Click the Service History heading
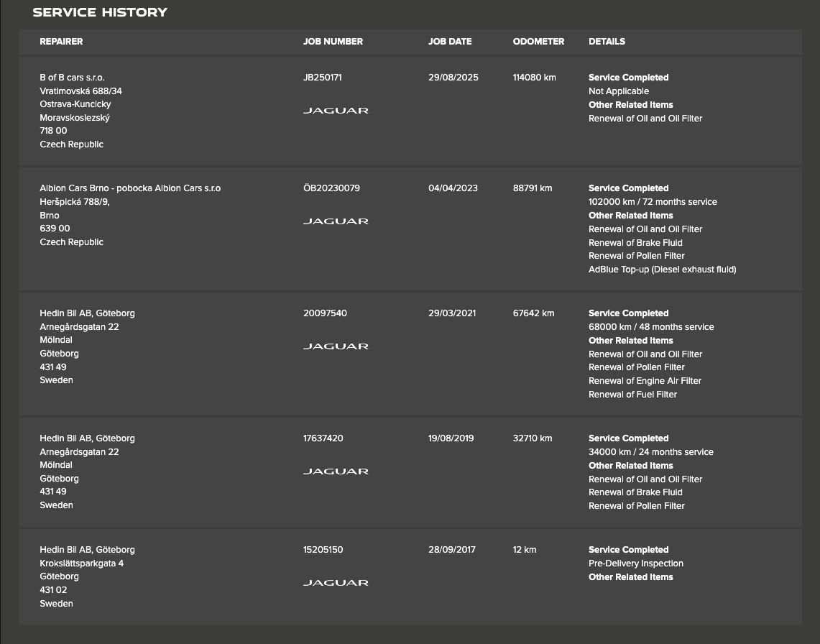The width and height of the screenshot is (820, 644). pos(100,12)
